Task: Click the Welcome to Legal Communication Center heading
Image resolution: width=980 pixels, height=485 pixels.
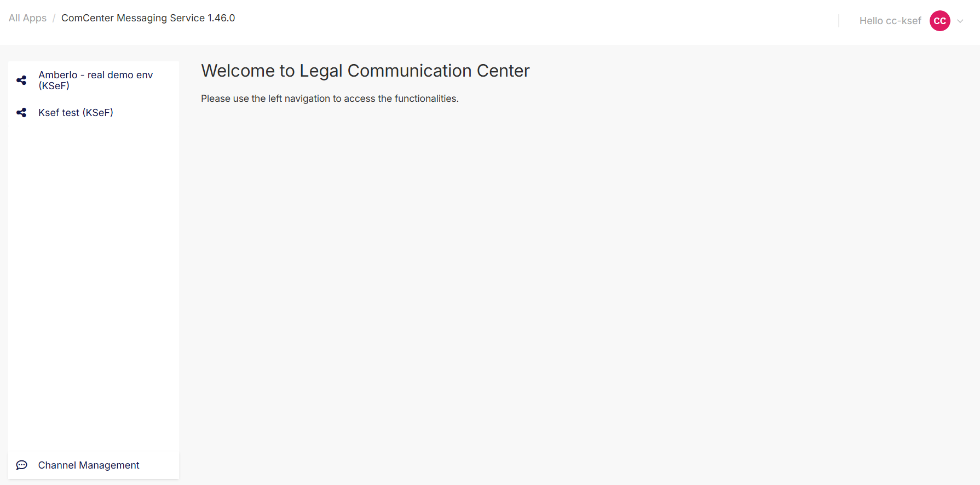Action: [365, 71]
